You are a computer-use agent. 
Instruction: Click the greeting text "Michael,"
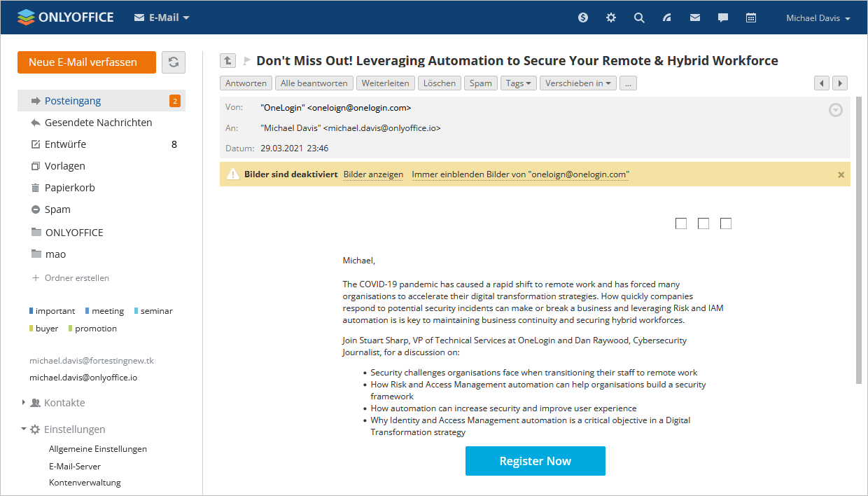[359, 261]
